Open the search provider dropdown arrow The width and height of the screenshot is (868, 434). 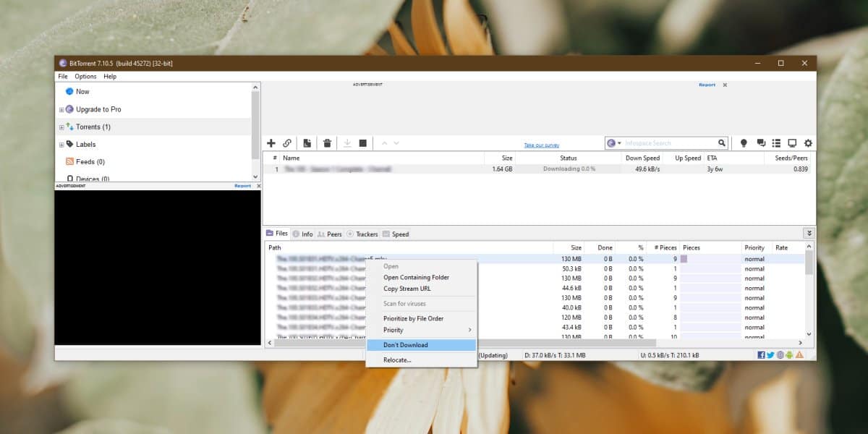(620, 143)
